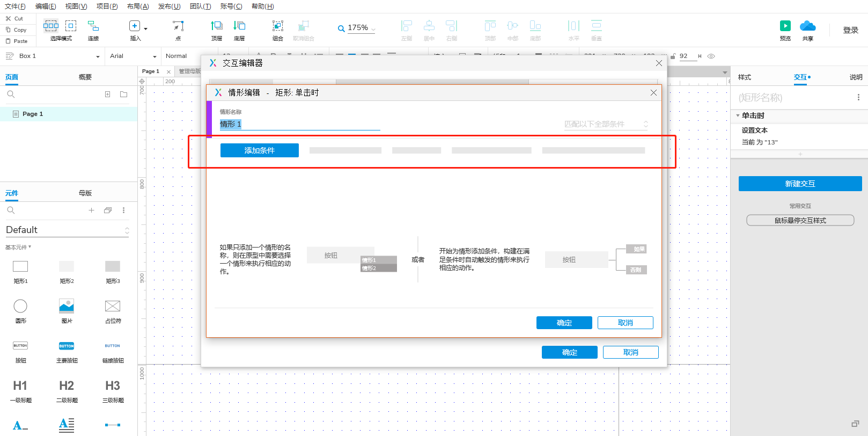Click the 顶部 align top icon

click(490, 26)
